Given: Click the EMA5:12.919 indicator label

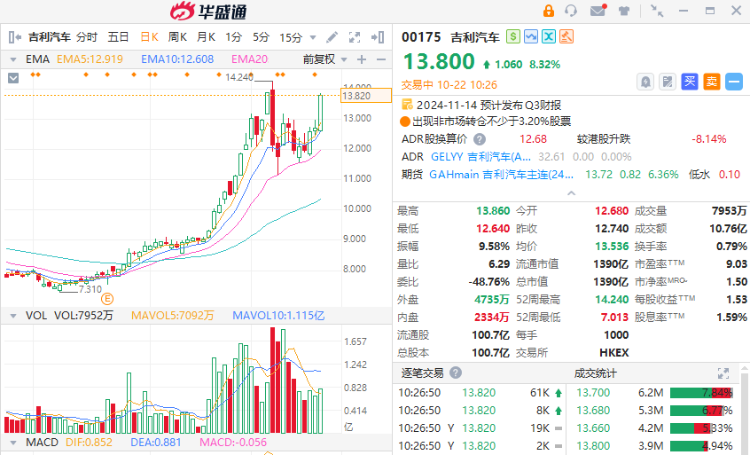Looking at the screenshot, I should 90,59.
